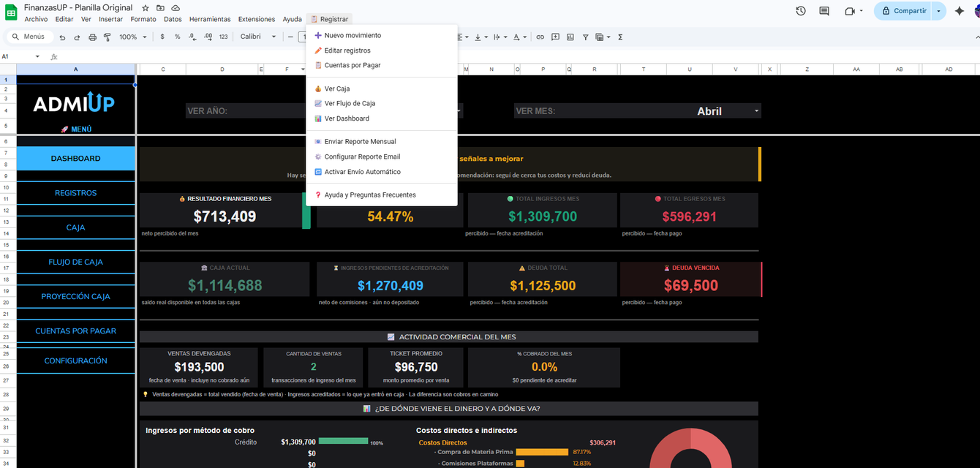The image size is (980, 468).
Task: Click the Insert link icon
Action: click(x=540, y=37)
